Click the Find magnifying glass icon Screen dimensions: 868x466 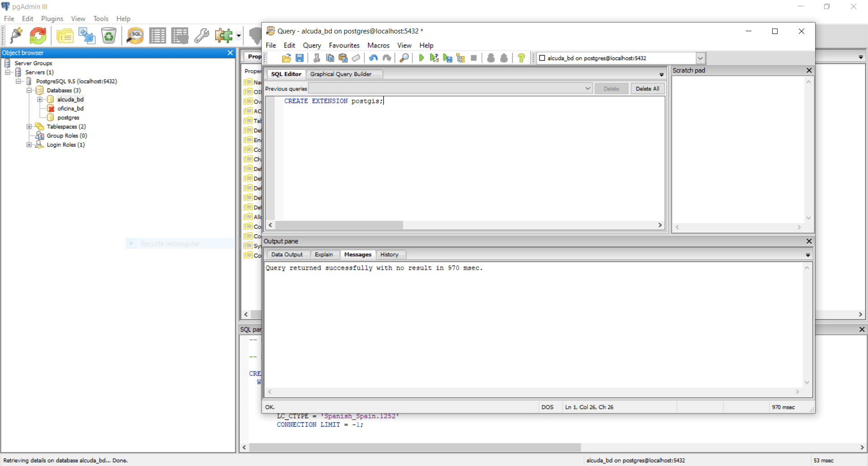404,58
